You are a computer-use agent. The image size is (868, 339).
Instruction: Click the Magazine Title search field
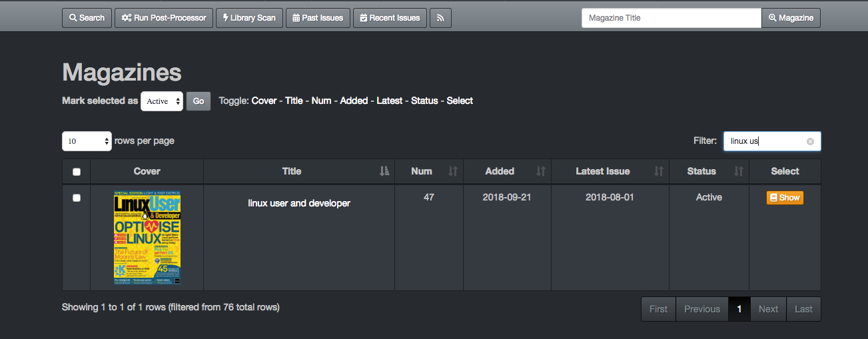(671, 18)
